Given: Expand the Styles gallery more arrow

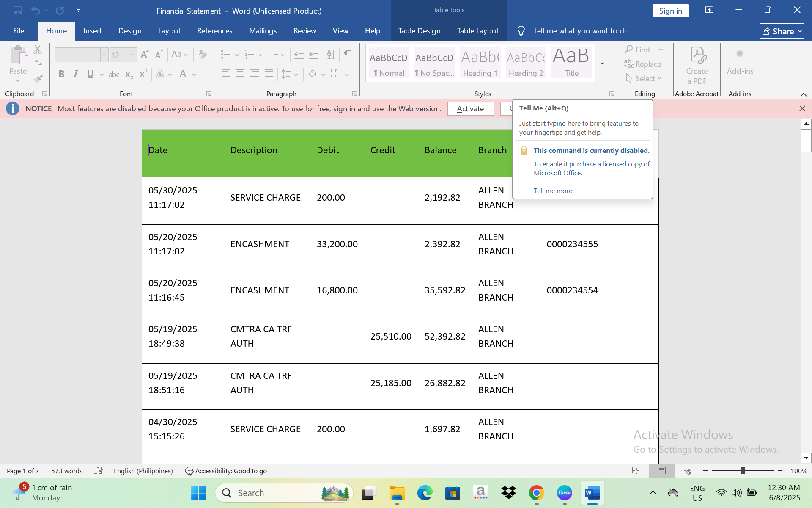Looking at the screenshot, I should [602, 63].
